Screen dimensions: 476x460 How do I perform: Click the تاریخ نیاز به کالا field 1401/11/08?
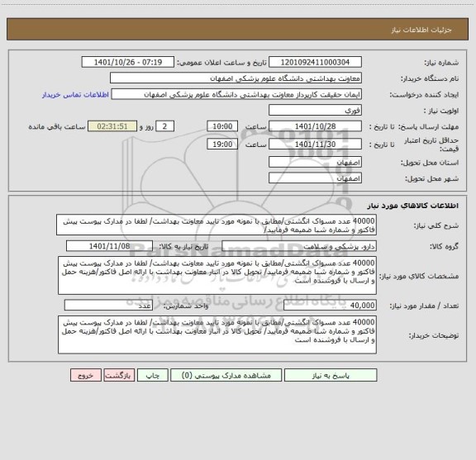pyautogui.click(x=109, y=246)
